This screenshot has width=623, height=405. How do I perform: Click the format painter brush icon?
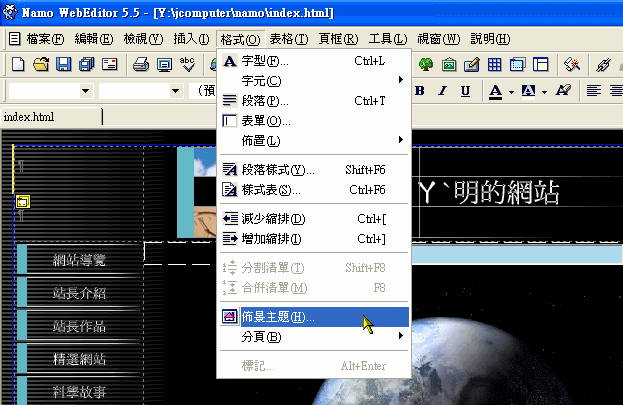coord(563,90)
